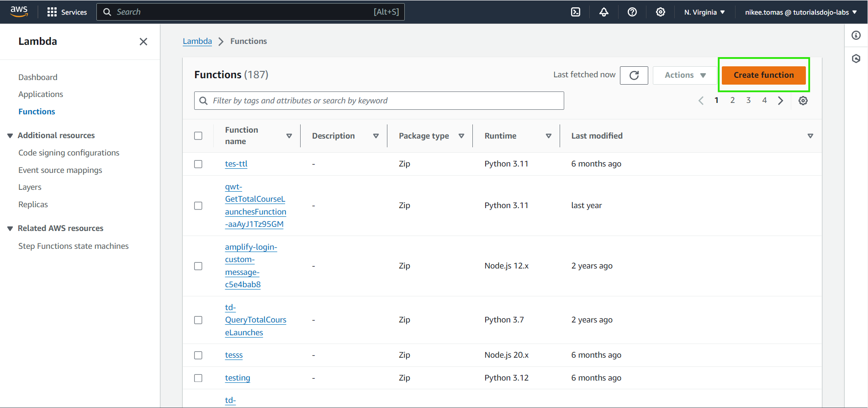This screenshot has width=868, height=408.
Task: Go to page 3 of functions
Action: pos(748,100)
